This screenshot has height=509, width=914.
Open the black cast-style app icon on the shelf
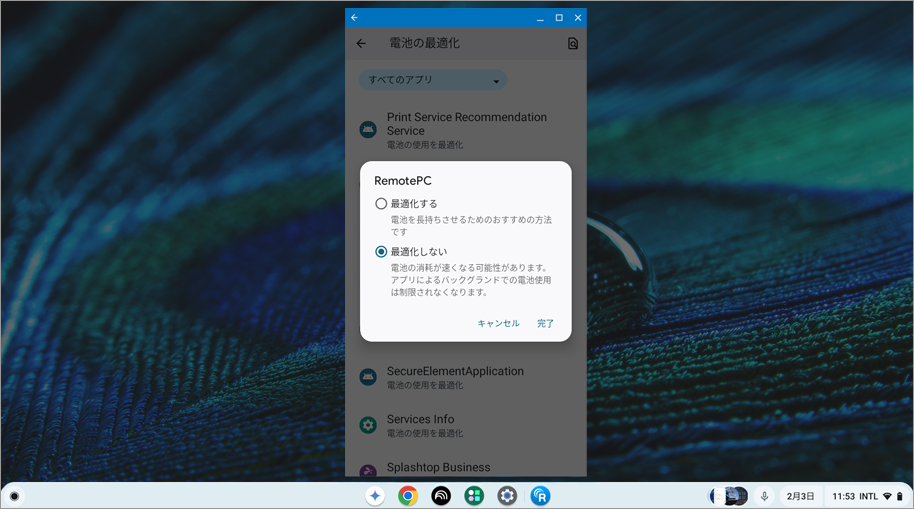[x=441, y=496]
